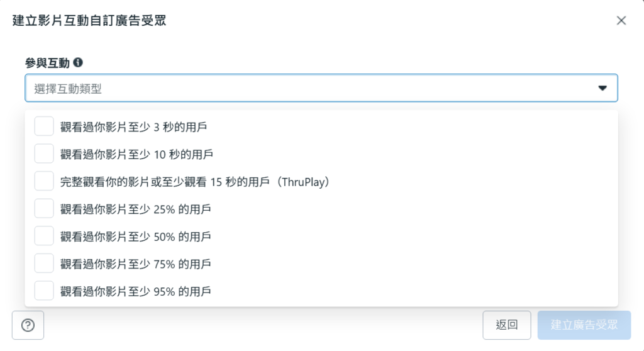Check the box for 至少 95% 的用戶
This screenshot has width=644, height=351.
44,291
